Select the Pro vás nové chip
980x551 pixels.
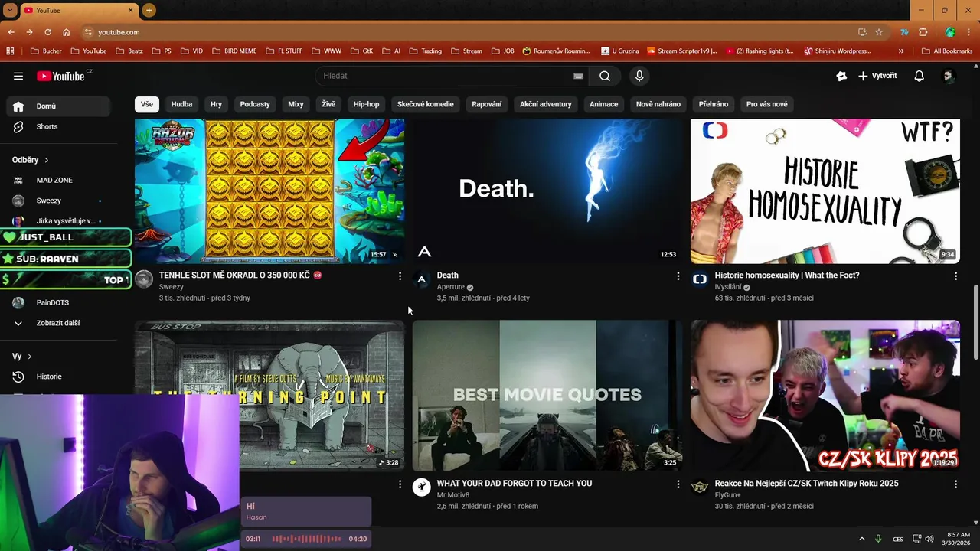coord(766,104)
